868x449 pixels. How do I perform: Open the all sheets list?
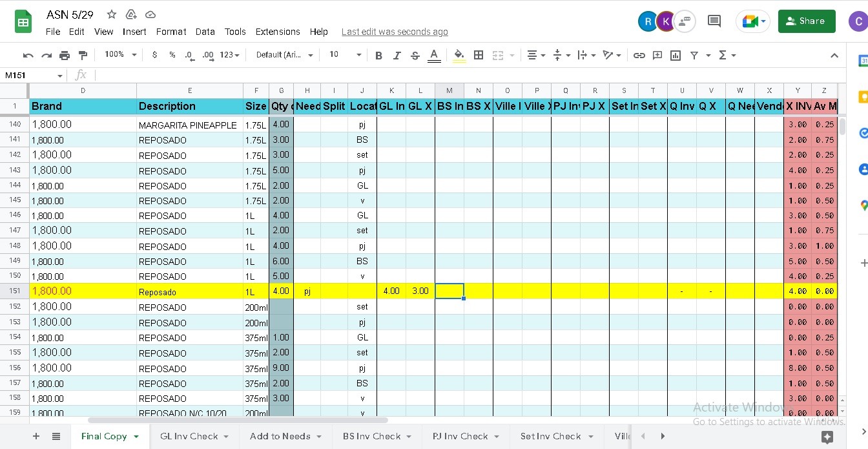(56, 437)
